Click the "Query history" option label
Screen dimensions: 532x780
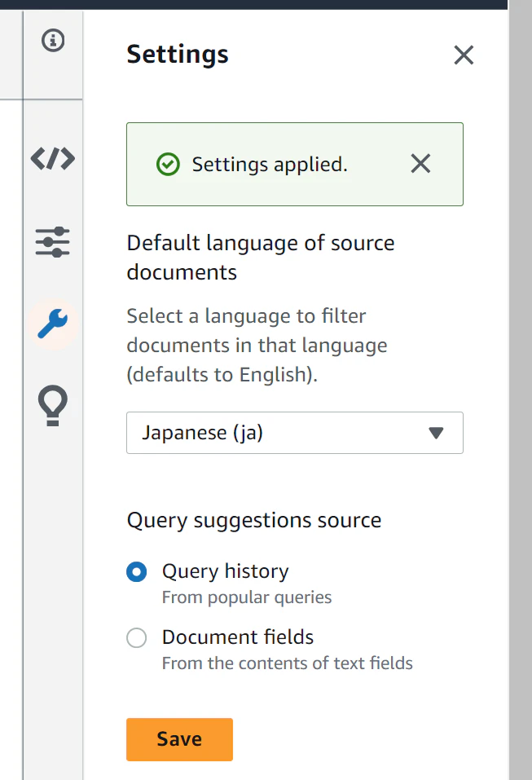tap(226, 571)
